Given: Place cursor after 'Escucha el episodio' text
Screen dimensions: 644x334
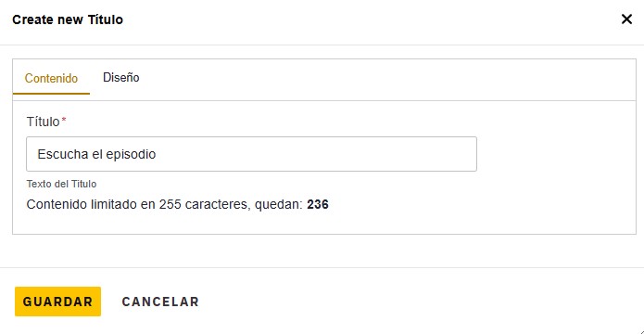Looking at the screenshot, I should pyautogui.click(x=157, y=154).
